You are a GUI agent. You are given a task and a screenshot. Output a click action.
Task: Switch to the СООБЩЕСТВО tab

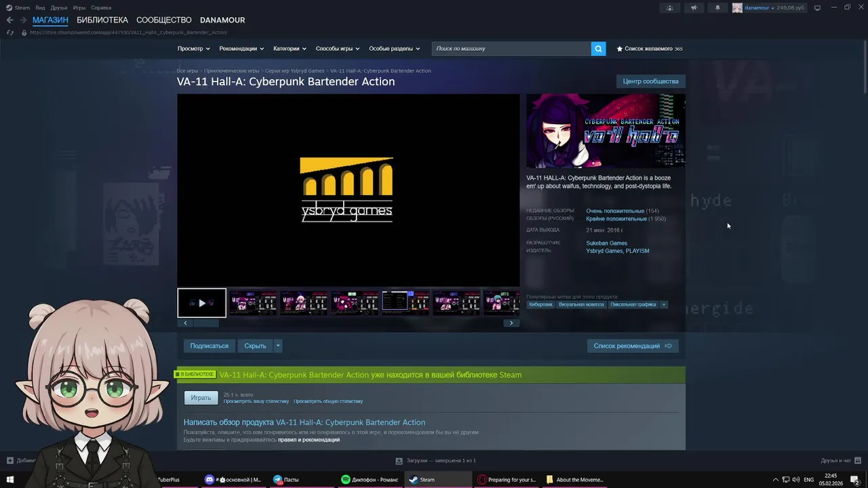[x=164, y=20]
